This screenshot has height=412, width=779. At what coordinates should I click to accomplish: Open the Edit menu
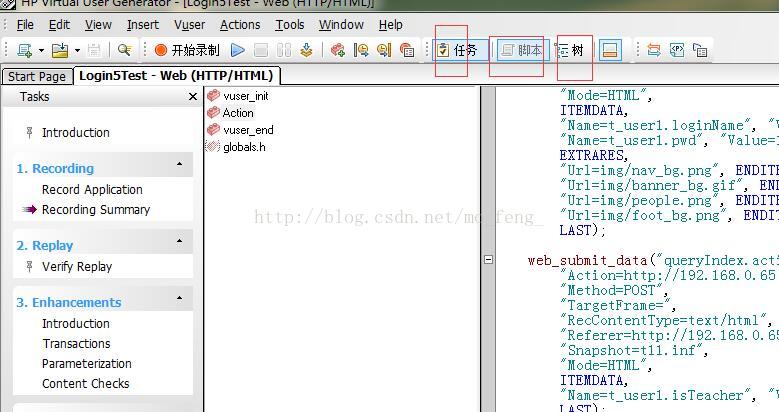[59, 25]
